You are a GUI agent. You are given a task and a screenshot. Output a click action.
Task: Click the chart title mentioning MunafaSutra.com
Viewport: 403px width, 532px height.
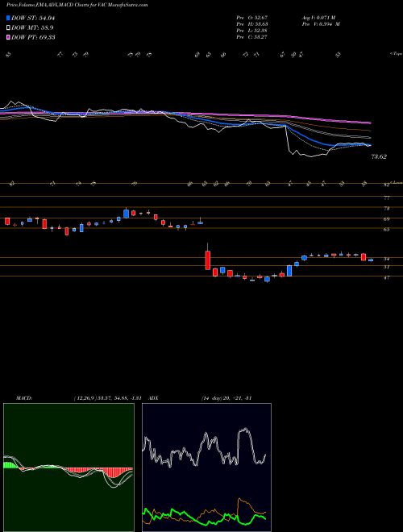pyautogui.click(x=77, y=5)
